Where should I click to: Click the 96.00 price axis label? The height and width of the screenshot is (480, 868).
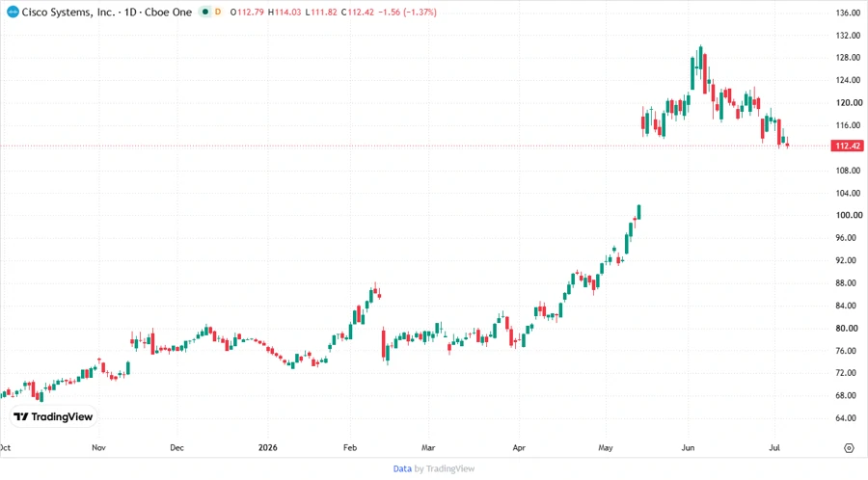pos(848,238)
